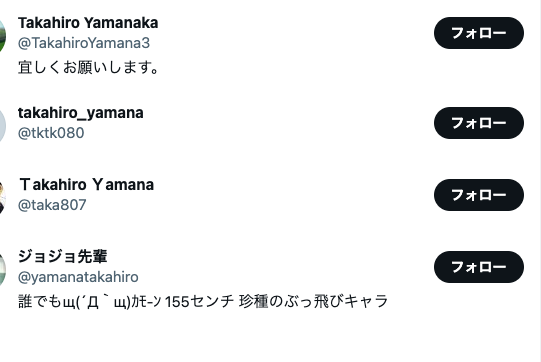Visit the @TakahiroYamana3 handle
This screenshot has width=541, height=362.
click(84, 43)
